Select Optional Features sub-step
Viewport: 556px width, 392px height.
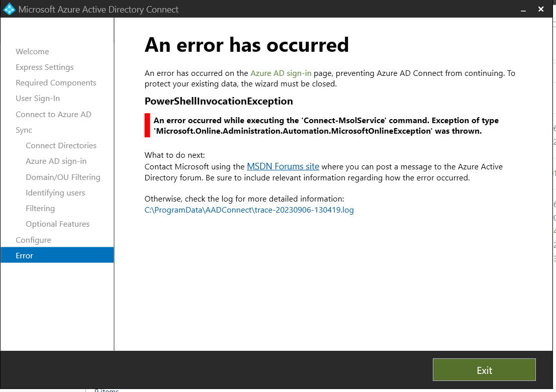click(x=57, y=224)
